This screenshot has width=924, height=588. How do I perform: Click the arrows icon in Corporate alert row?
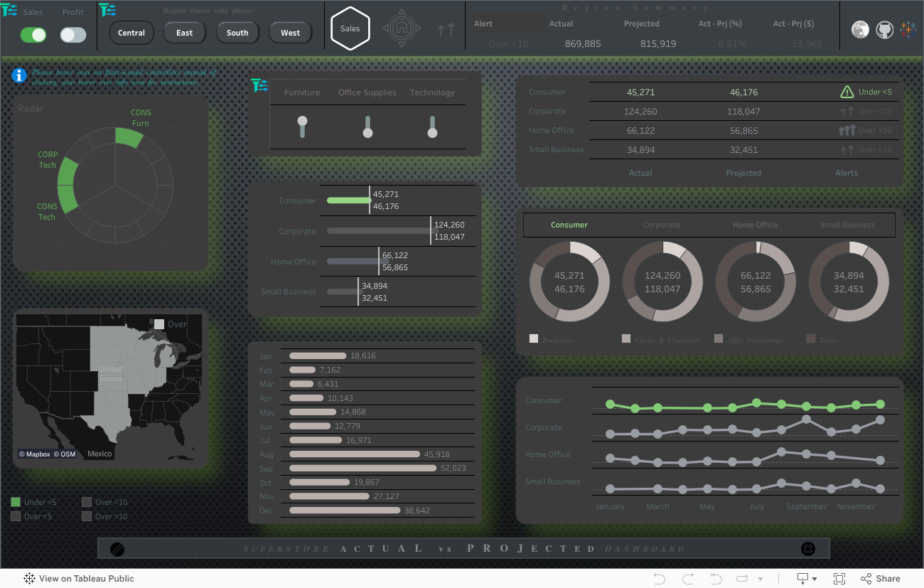click(847, 111)
